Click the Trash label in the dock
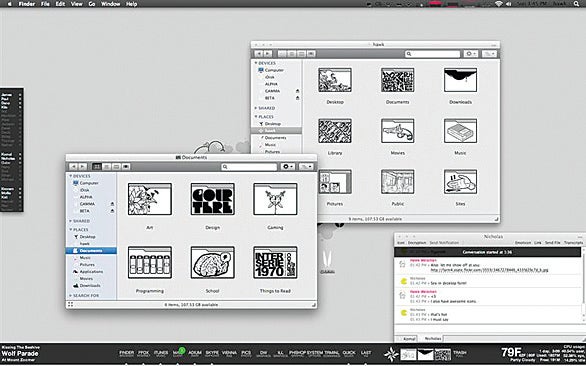 point(460,353)
